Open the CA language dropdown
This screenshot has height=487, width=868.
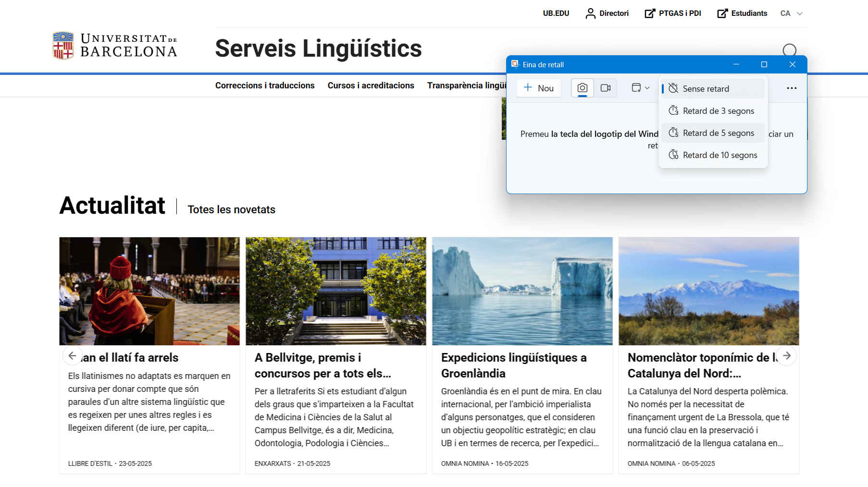[791, 13]
